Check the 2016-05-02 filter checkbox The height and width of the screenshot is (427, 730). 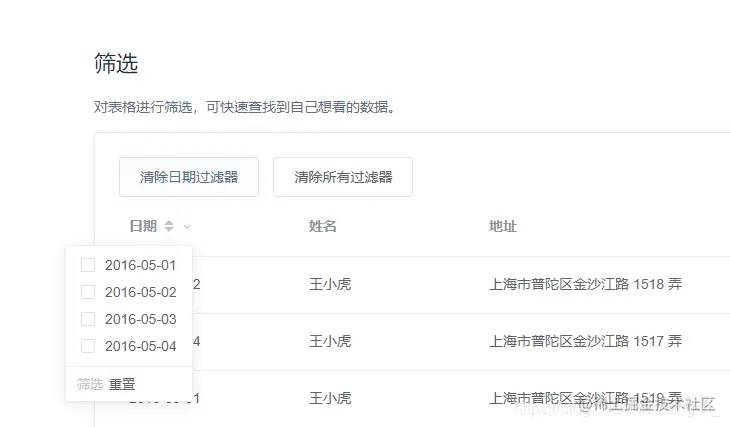(x=88, y=292)
